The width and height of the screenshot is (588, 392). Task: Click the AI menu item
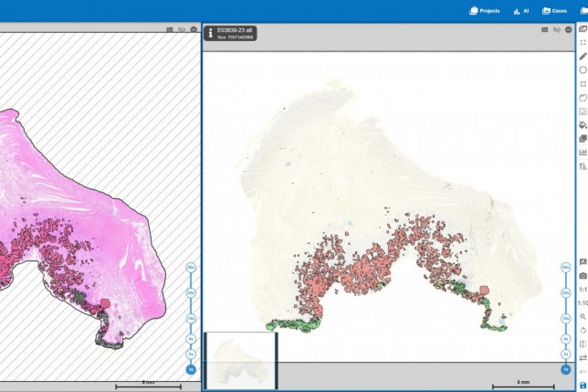tap(521, 11)
